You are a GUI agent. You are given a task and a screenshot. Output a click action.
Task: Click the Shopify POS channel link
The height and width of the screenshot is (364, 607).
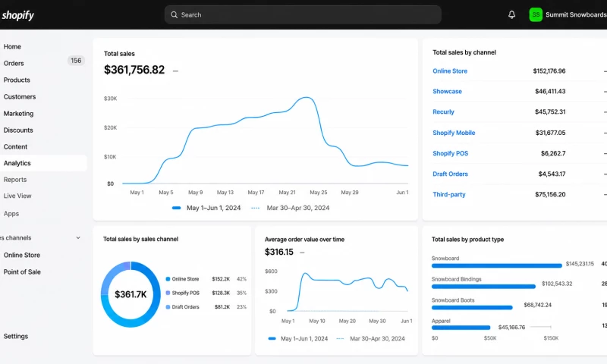[x=450, y=153]
